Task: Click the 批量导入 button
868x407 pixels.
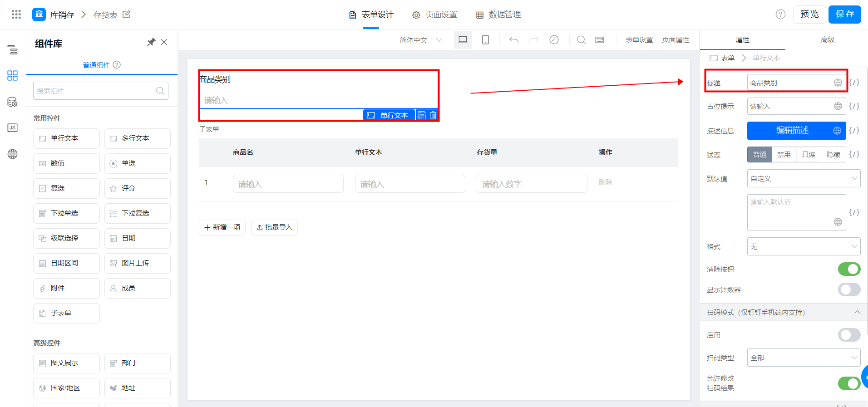Action: coord(274,227)
